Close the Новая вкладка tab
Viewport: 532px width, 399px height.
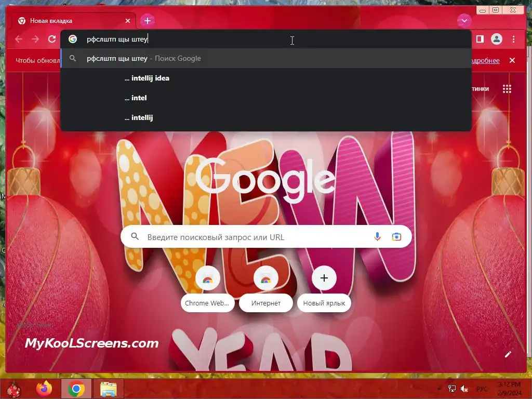coord(128,21)
